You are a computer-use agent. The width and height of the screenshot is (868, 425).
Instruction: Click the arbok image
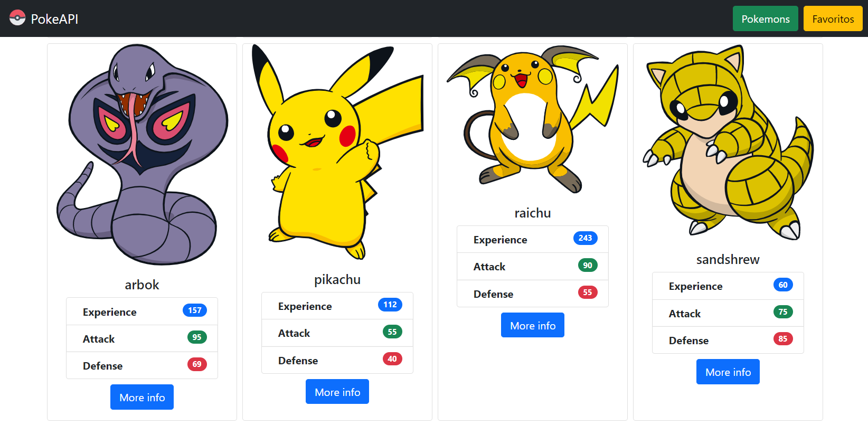pos(142,155)
